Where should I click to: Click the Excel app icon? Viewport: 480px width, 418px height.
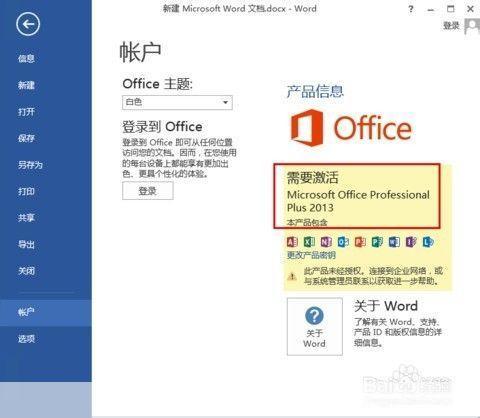309,242
